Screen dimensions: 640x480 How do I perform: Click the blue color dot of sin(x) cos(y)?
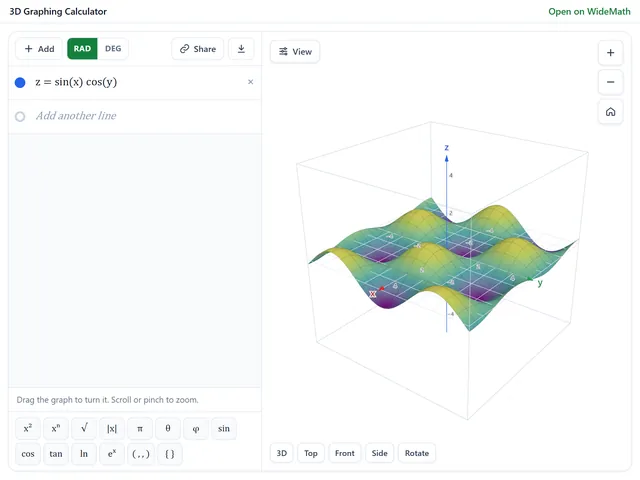20,82
